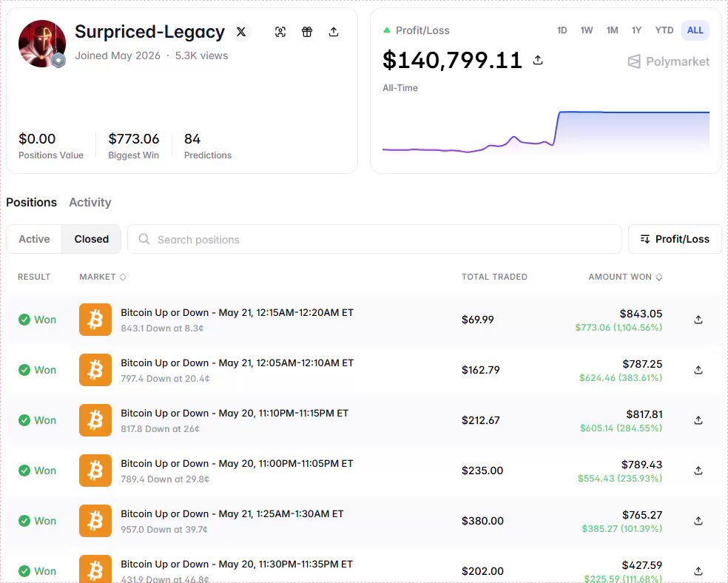Open the Activity tab
Image resolution: width=728 pixels, height=583 pixels.
[x=90, y=203]
